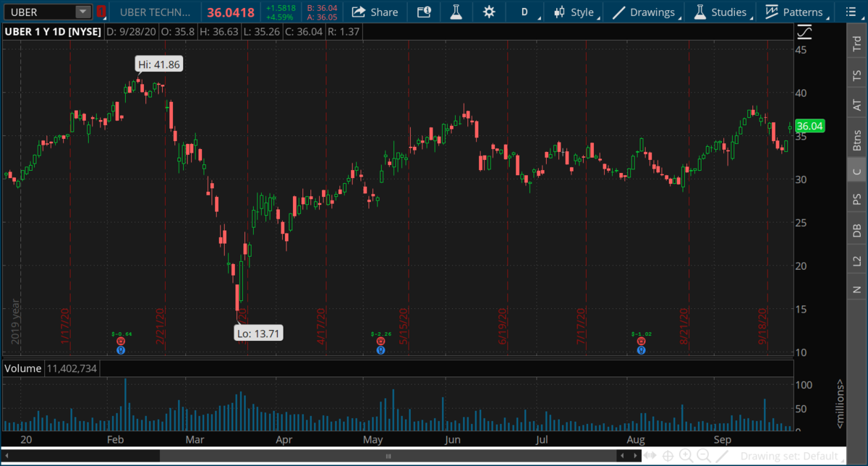
Task: Click the red link clip next to symbol
Action: (101, 12)
